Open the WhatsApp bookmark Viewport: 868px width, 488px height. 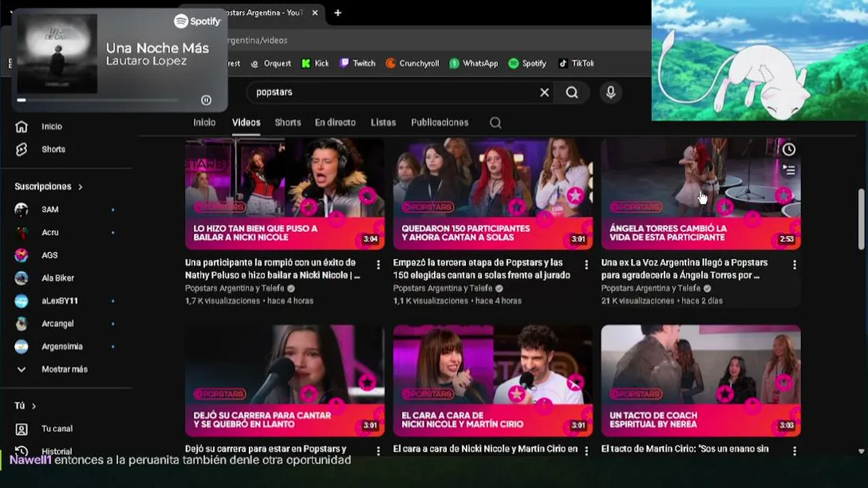point(473,63)
